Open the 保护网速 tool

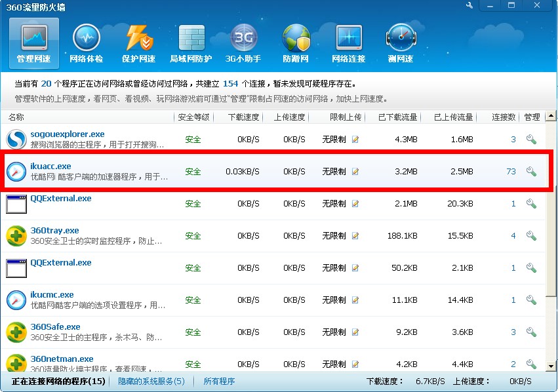point(138,43)
